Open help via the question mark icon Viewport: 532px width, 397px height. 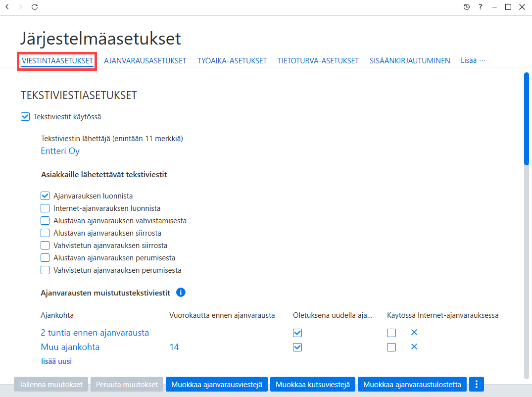click(x=481, y=7)
